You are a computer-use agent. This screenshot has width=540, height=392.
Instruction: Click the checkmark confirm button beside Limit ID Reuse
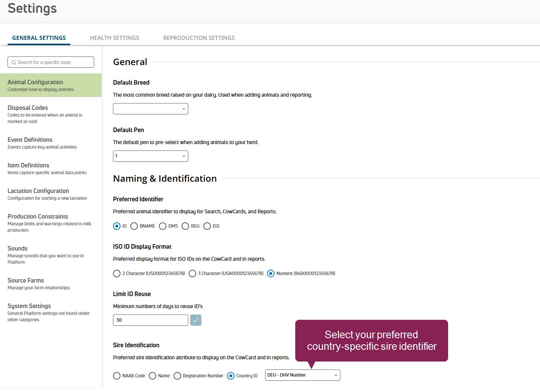(x=196, y=320)
